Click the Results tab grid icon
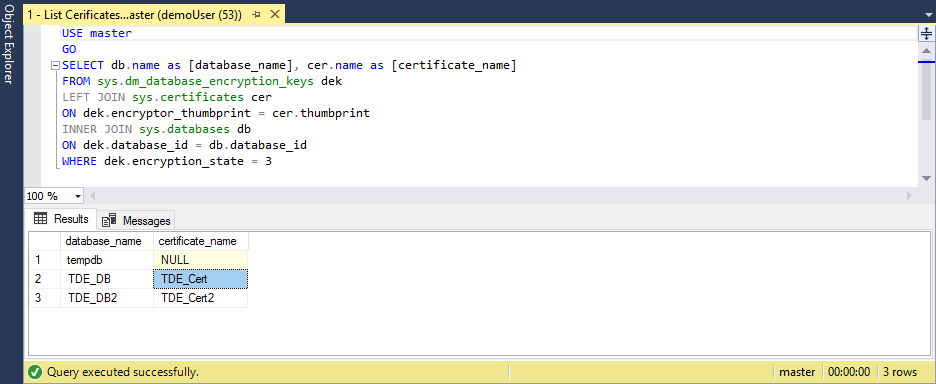936x384 pixels. coord(41,219)
